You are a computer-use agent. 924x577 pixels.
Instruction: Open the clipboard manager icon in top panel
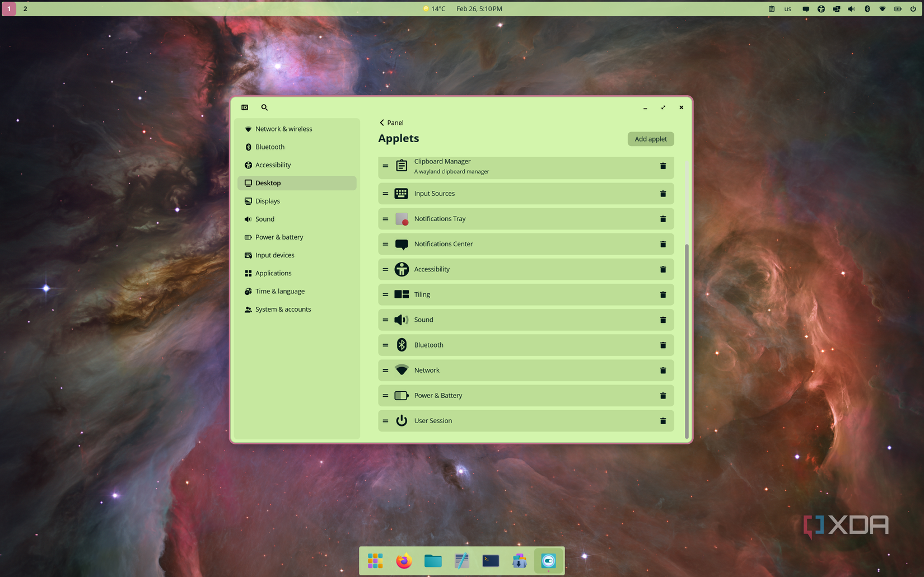coord(772,9)
